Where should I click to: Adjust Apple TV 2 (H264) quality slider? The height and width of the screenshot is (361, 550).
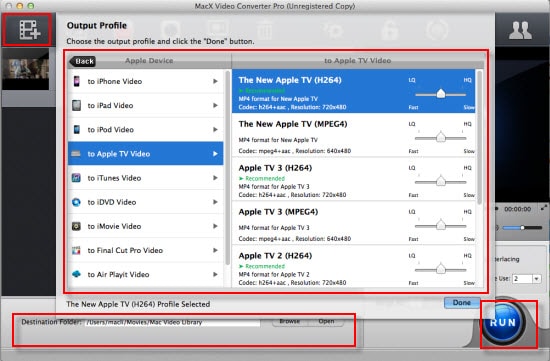coord(441,269)
